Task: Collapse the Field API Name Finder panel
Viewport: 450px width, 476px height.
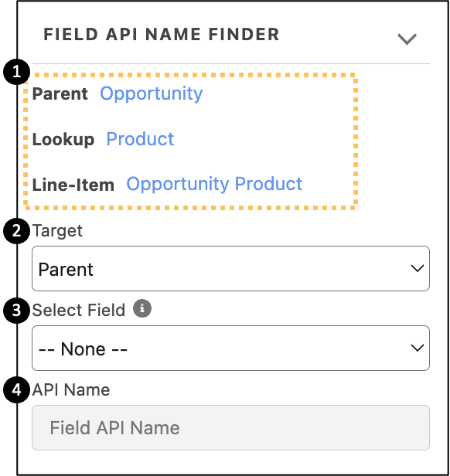Action: [x=407, y=39]
